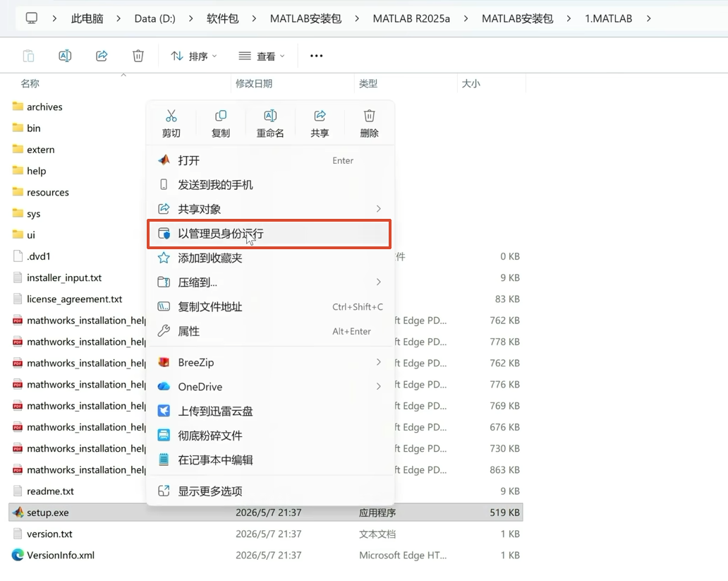Click the wrench icon for 属性
This screenshot has height=581, width=728.
(164, 331)
